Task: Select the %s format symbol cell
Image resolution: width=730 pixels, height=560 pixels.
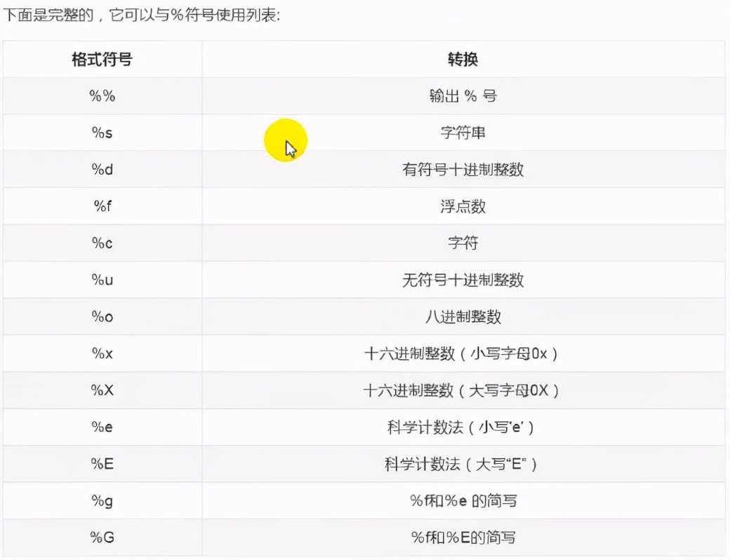Action: [x=102, y=133]
